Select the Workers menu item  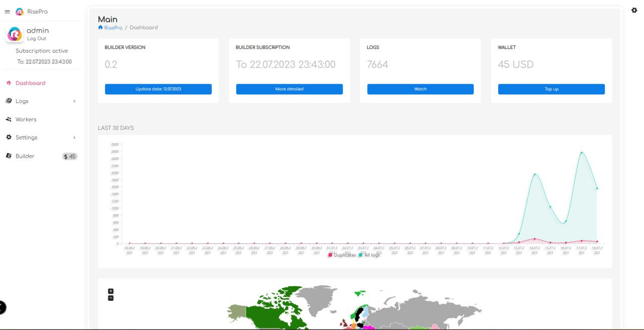pyautogui.click(x=26, y=119)
